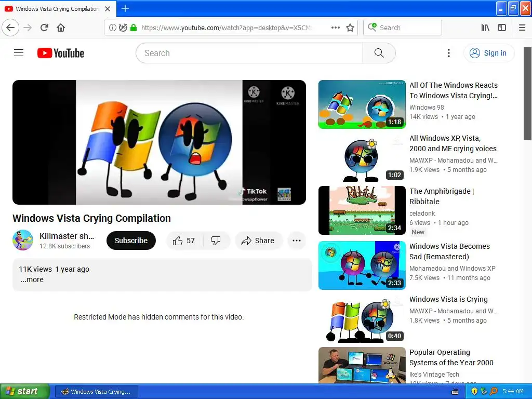Click the browser Search box
Image resolution: width=532 pixels, height=399 pixels.
[403, 28]
